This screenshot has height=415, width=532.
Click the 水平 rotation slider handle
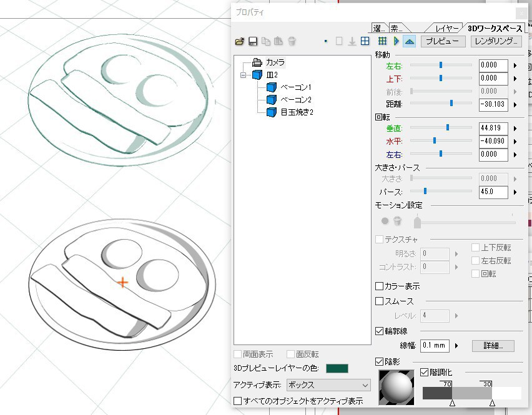pyautogui.click(x=435, y=140)
